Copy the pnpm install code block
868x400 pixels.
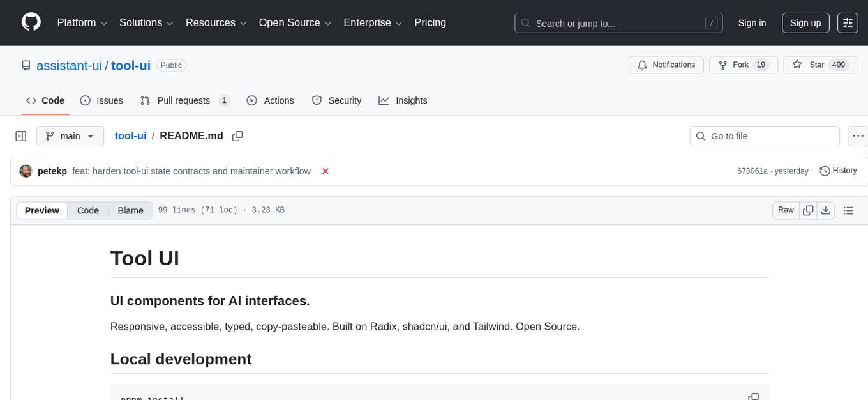coord(754,396)
